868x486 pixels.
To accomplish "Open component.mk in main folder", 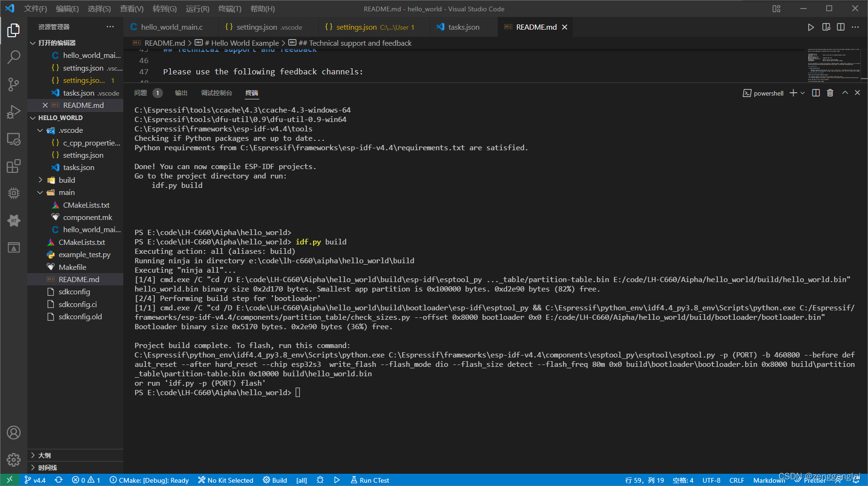I will [x=75, y=217].
